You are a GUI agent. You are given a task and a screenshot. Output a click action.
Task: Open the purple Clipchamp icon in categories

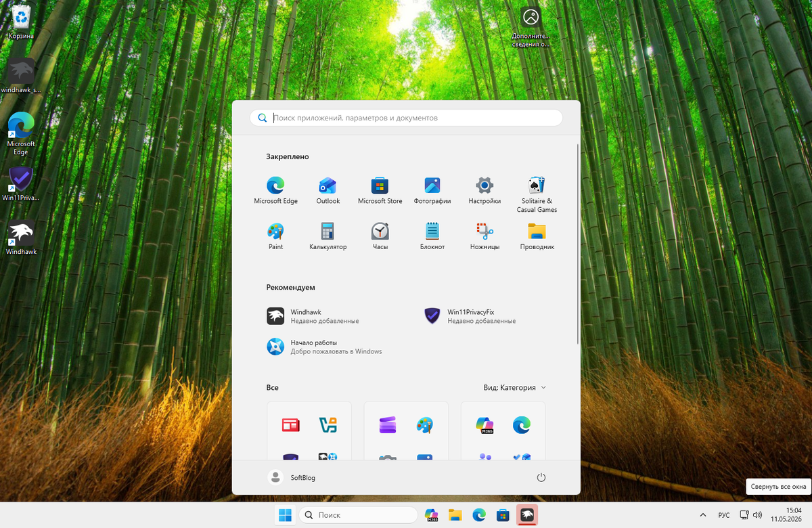(388, 425)
